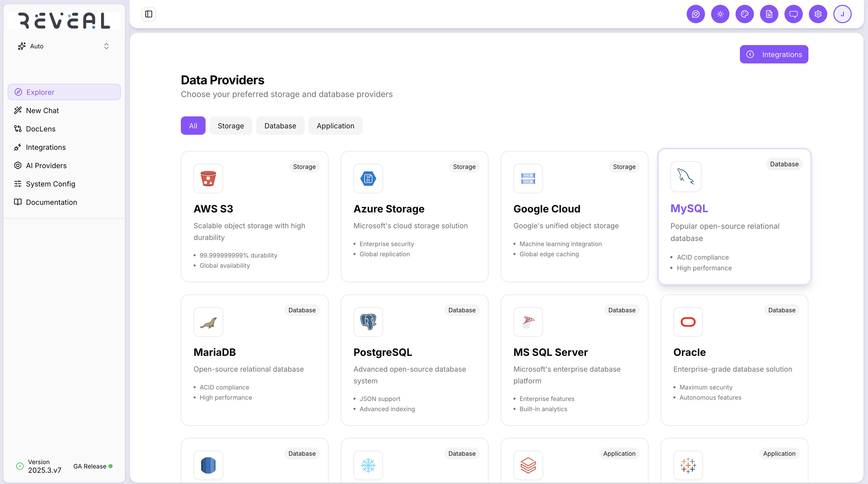The width and height of the screenshot is (868, 484).
Task: Open the MariaDB card title
Action: tap(215, 352)
